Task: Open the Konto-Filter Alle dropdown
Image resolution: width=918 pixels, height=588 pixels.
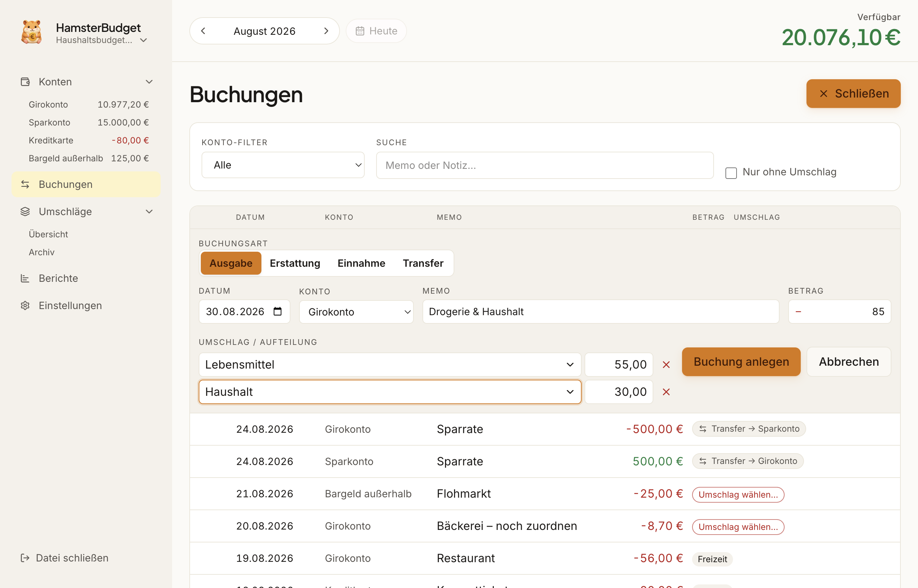Action: 283,165
